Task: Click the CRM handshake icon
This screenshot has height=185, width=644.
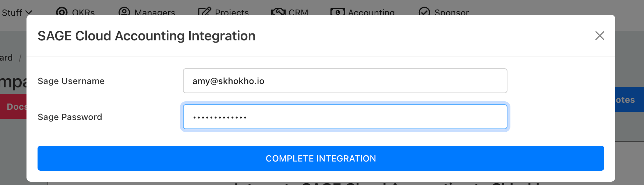Action: click(x=278, y=12)
